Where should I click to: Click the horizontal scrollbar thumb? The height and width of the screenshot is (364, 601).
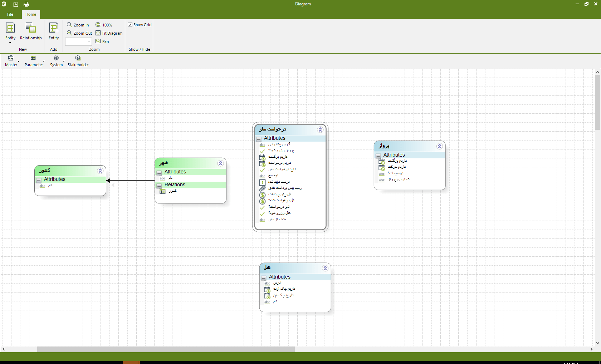(x=166, y=349)
